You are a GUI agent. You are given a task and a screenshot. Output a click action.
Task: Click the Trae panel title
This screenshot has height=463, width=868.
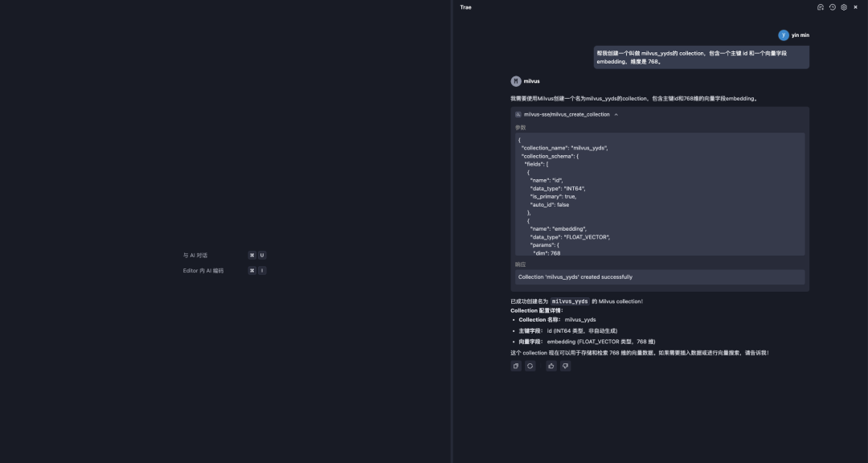[466, 7]
